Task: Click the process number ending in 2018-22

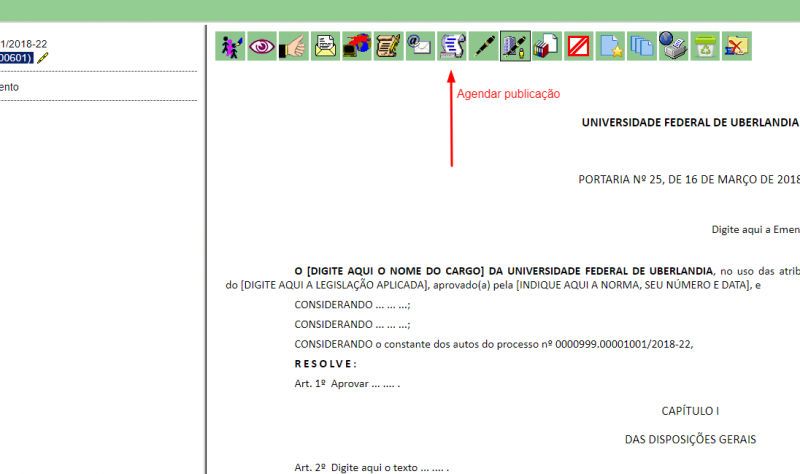Action: [x=23, y=44]
